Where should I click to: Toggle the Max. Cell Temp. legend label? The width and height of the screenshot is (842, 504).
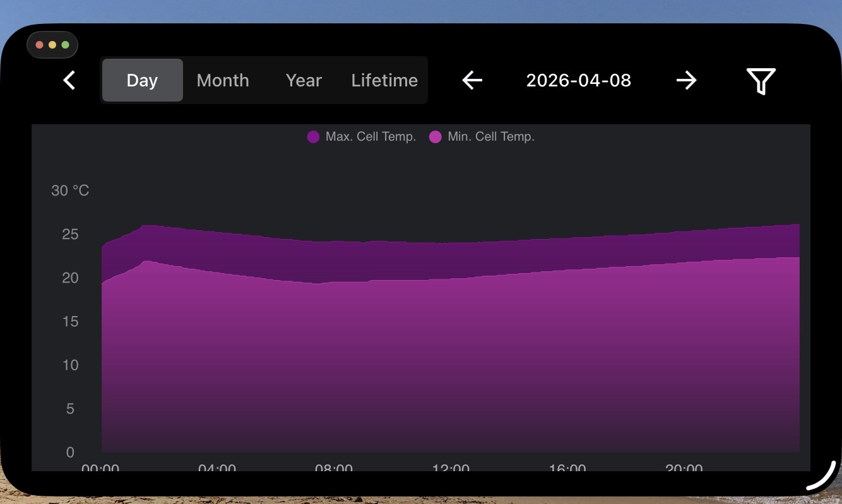pos(371,137)
